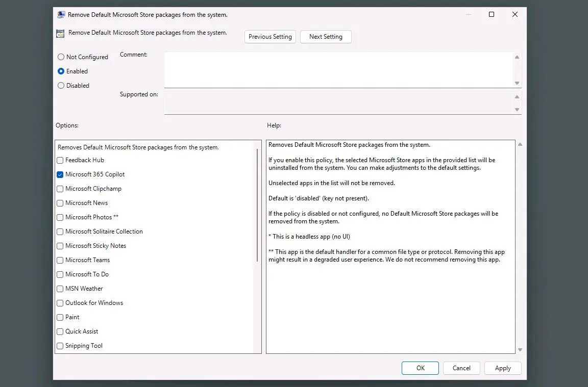Check the Microsoft Sticky Notes box
Viewport: 588px width, 387px height.
tap(60, 246)
